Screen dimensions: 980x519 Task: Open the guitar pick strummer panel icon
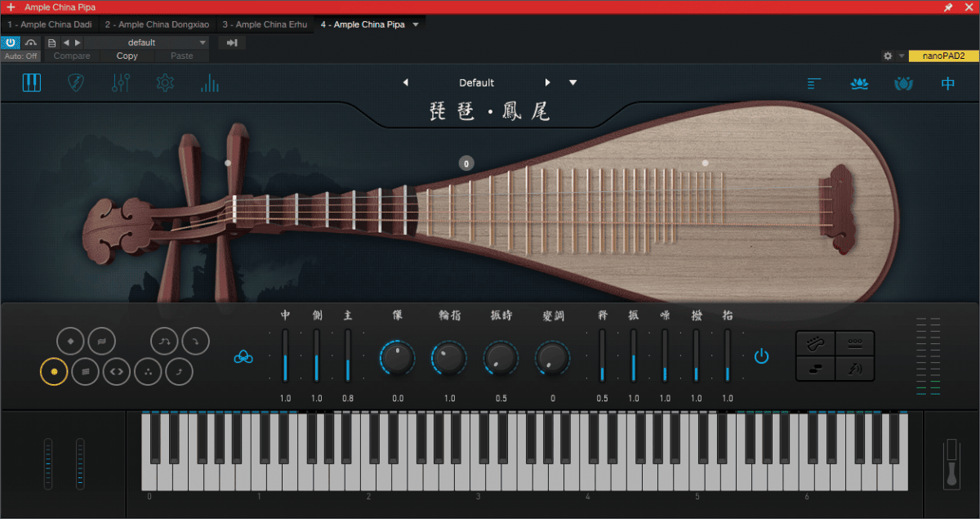point(76,83)
